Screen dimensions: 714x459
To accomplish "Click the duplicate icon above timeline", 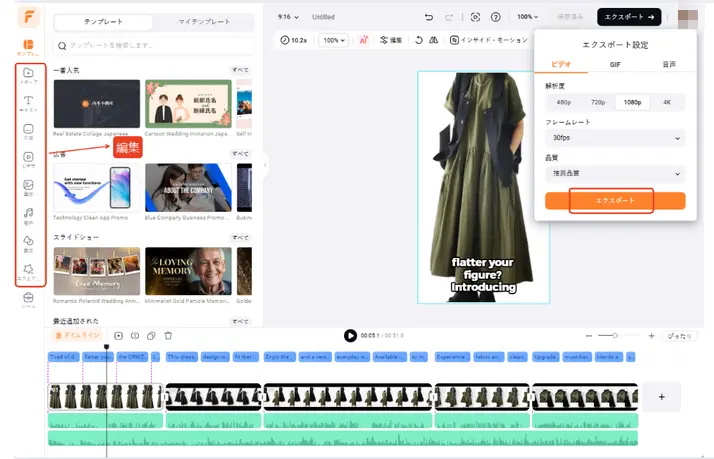I will coord(151,336).
